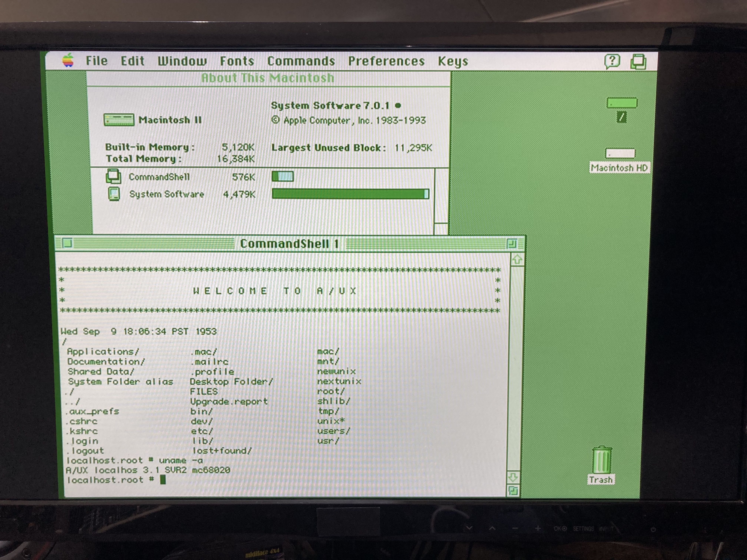The width and height of the screenshot is (747, 560).
Task: Click the 'Wed Sep 9 18:06:34 PST 1953' date line
Action: [138, 331]
